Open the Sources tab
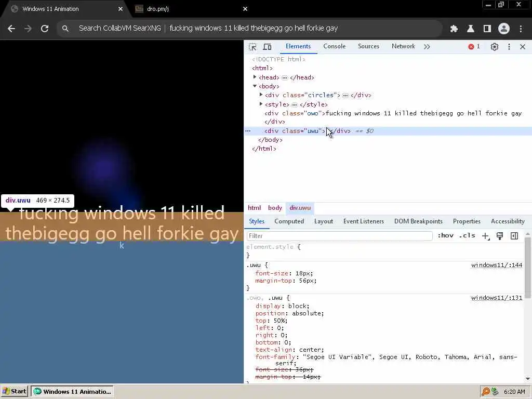This screenshot has width=532, height=399. click(x=368, y=46)
